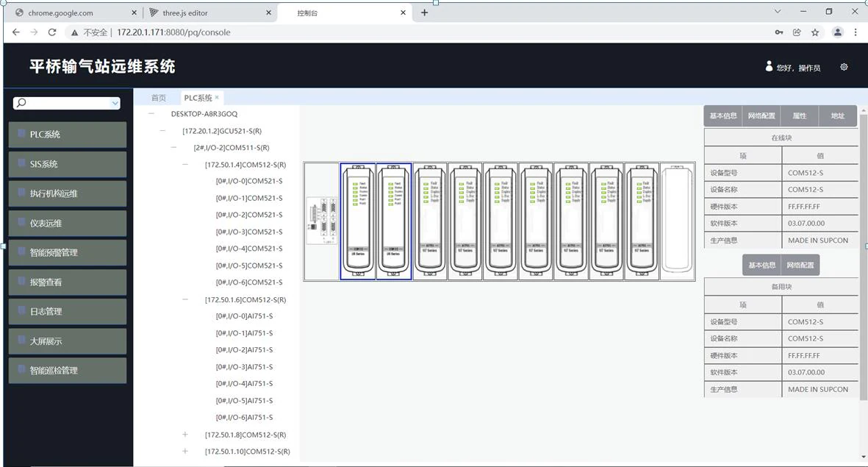This screenshot has width=868, height=467.
Task: Select the empty module slot in the rack
Action: (677, 221)
